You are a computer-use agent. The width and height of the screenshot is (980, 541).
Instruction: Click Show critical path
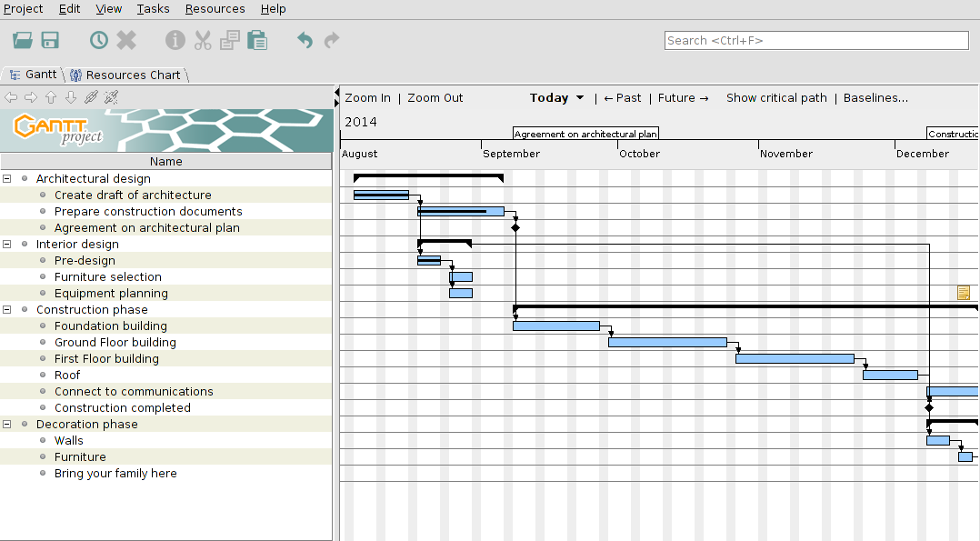pyautogui.click(x=776, y=97)
